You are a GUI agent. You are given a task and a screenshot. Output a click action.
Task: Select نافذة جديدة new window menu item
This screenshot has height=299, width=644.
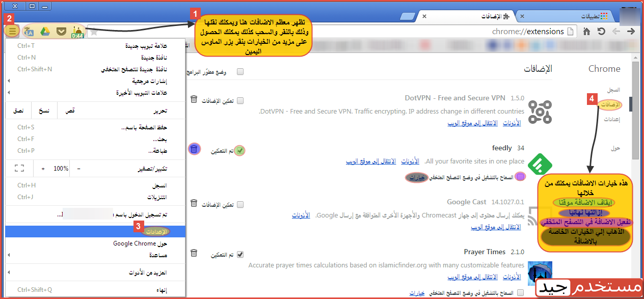click(96, 58)
